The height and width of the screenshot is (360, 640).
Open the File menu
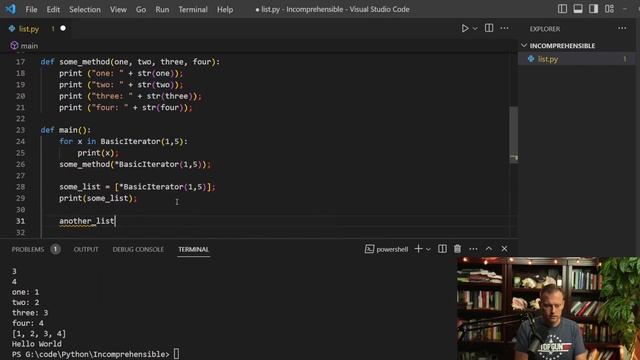pyautogui.click(x=31, y=9)
